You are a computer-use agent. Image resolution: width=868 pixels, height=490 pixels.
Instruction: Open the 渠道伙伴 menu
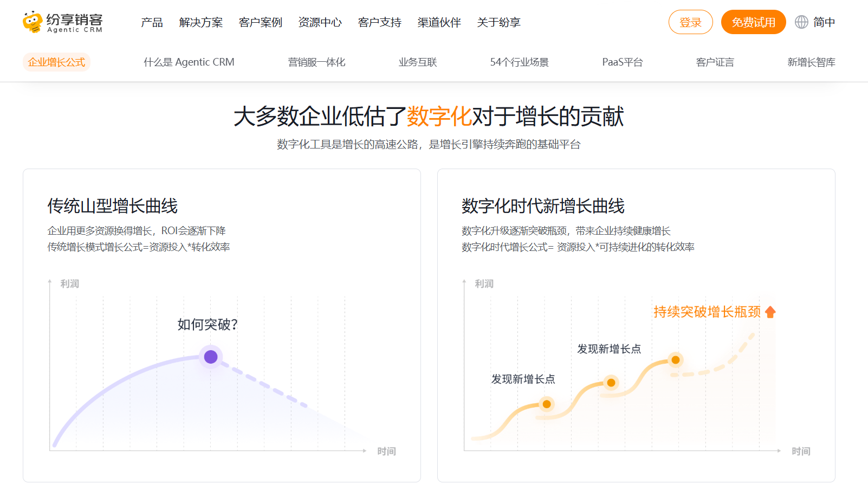pos(439,22)
